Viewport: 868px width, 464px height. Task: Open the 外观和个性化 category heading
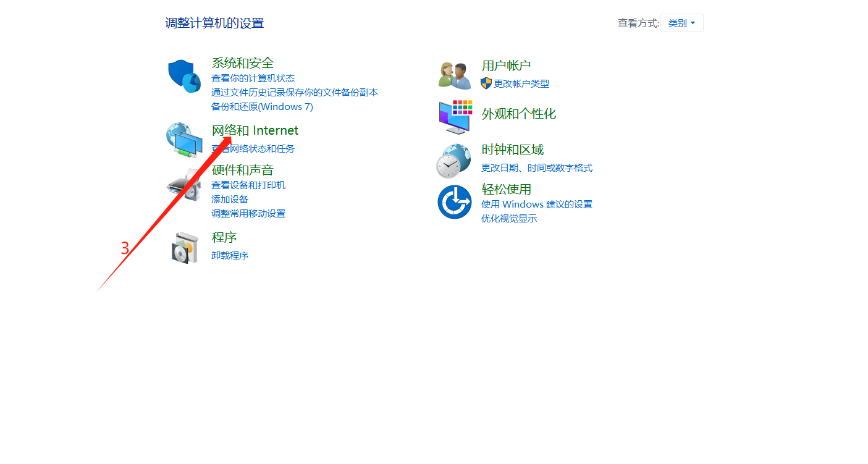pos(519,114)
